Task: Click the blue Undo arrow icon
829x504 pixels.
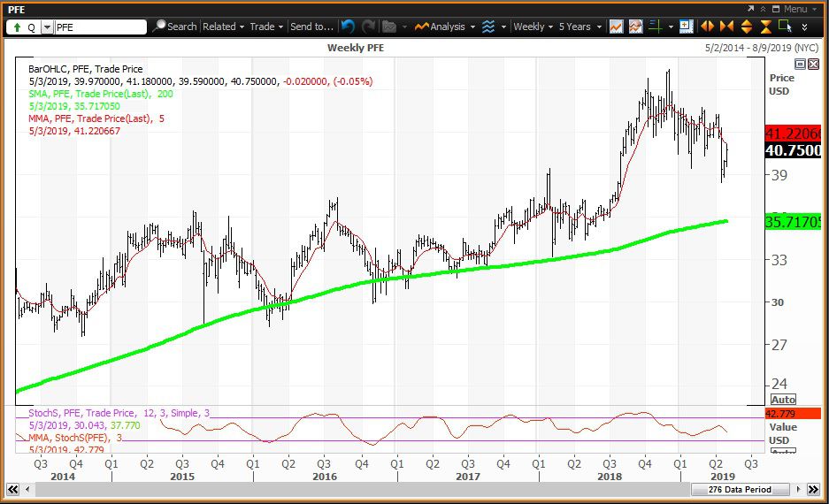Action: [348, 27]
